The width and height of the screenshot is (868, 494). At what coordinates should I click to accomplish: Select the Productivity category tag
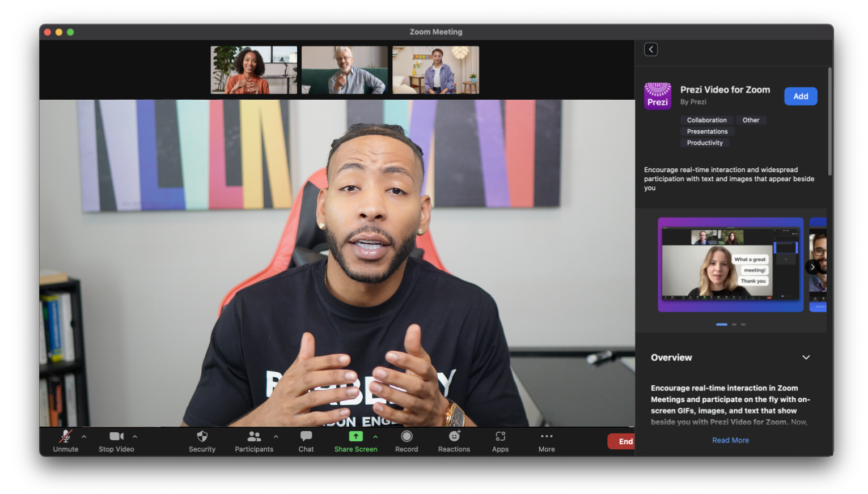[705, 143]
